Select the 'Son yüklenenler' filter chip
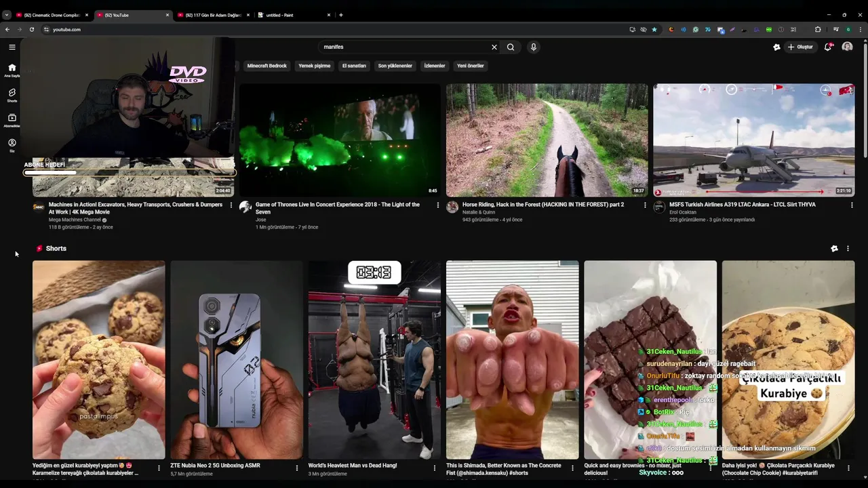Image resolution: width=868 pixels, height=488 pixels. [395, 66]
